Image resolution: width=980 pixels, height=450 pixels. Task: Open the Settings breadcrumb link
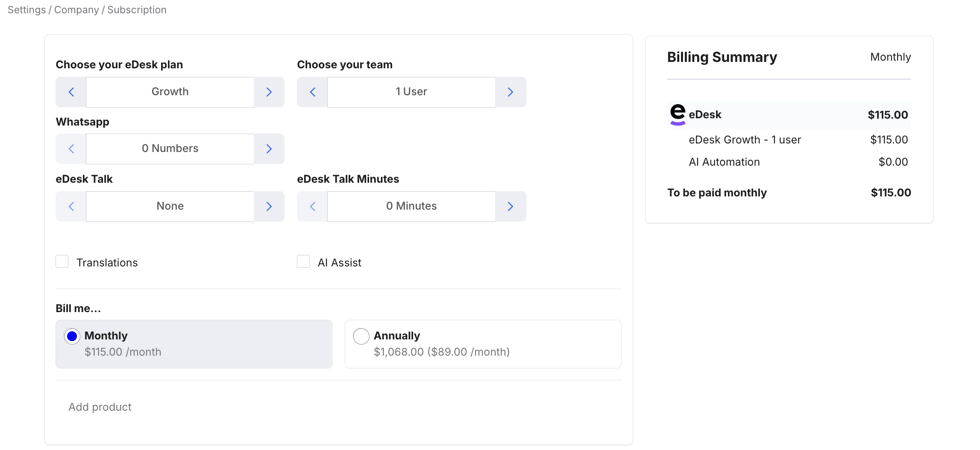(x=26, y=9)
